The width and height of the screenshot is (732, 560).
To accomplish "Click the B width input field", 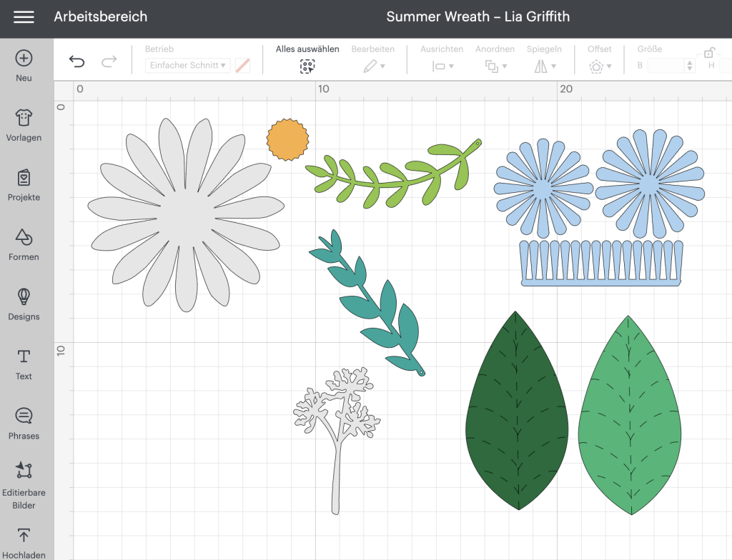I will coord(666,65).
